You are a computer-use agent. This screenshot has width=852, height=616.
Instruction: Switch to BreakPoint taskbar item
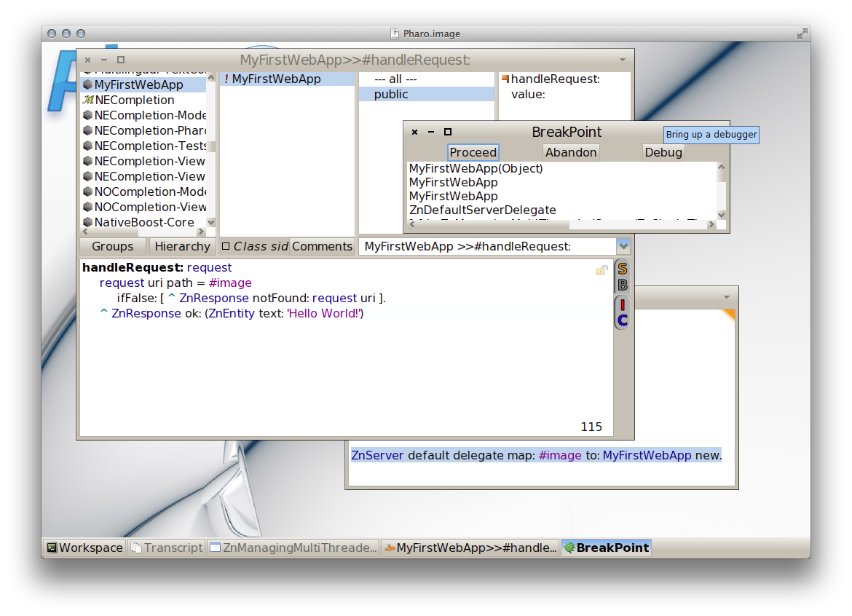[x=607, y=548]
